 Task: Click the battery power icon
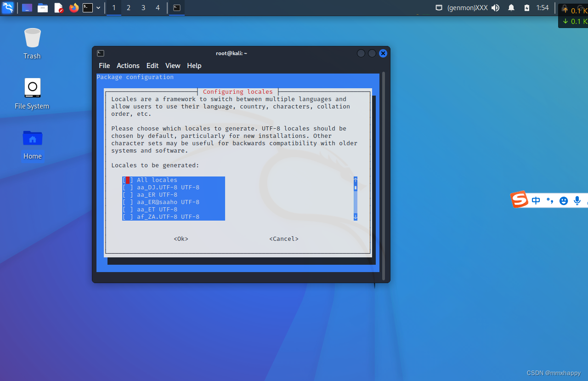[x=527, y=8]
